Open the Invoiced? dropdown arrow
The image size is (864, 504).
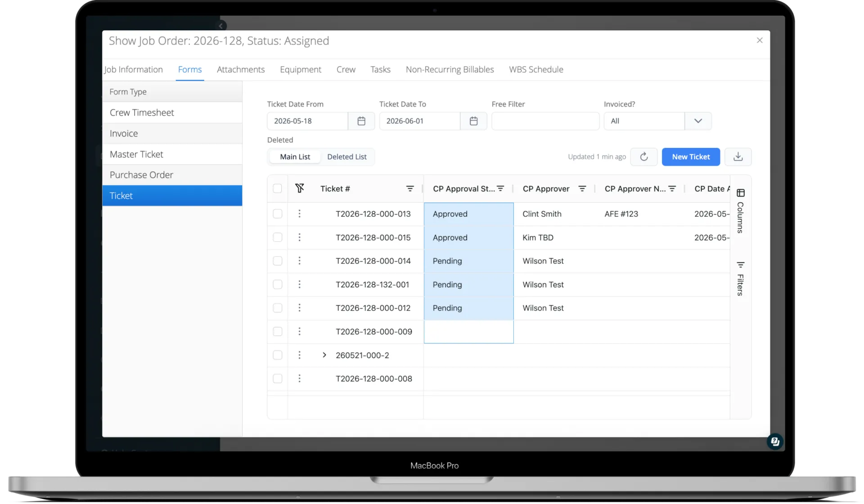pos(697,121)
